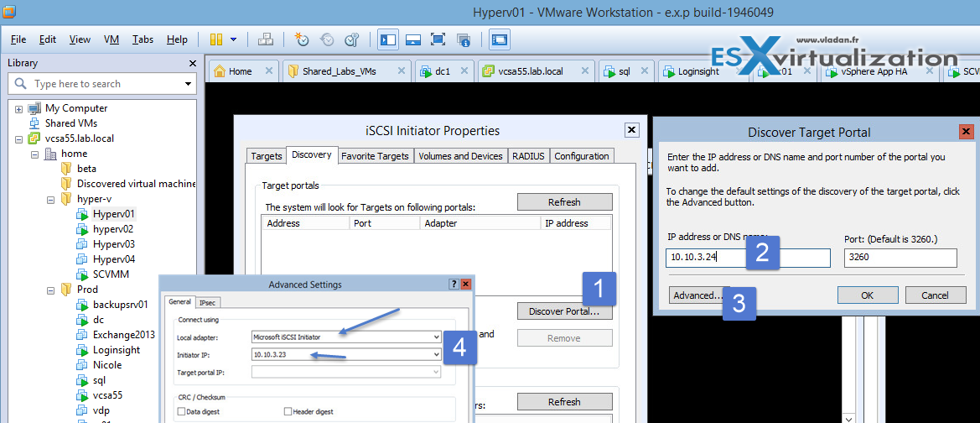
Task: Toggle the thumbnail bar toolbar icon
Action: [x=413, y=39]
